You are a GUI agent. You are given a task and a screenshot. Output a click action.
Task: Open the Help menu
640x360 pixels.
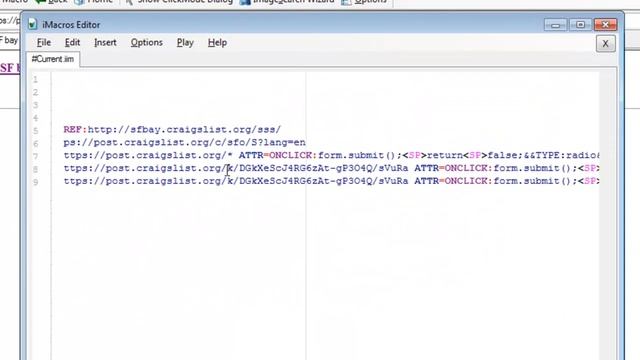pyautogui.click(x=217, y=42)
